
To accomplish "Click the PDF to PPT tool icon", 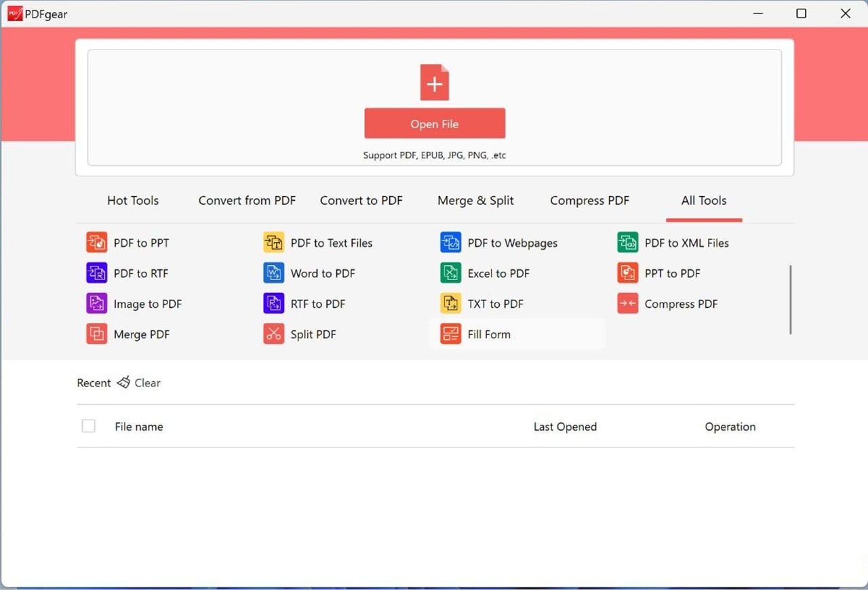I will pyautogui.click(x=97, y=242).
